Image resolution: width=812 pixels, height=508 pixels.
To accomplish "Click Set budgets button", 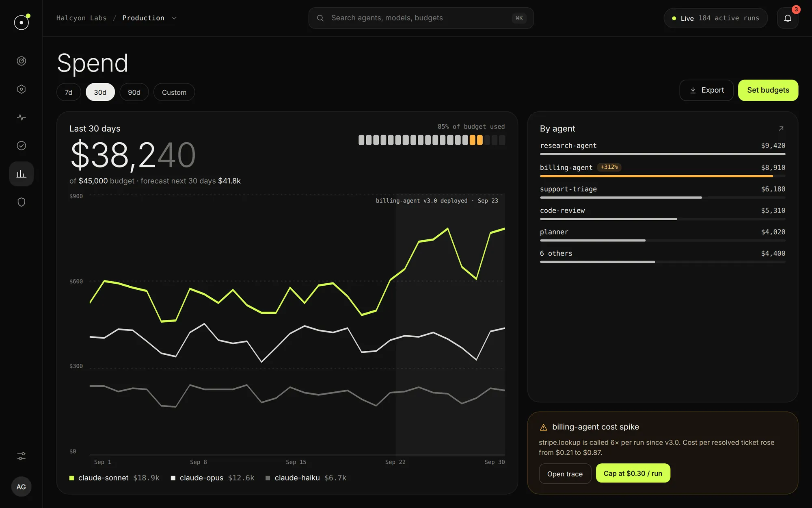I will (768, 90).
